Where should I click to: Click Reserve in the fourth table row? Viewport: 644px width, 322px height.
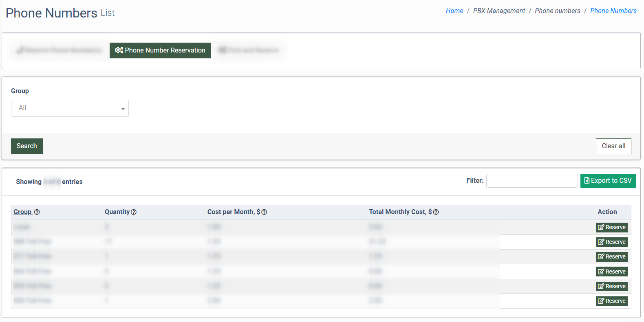(611, 272)
